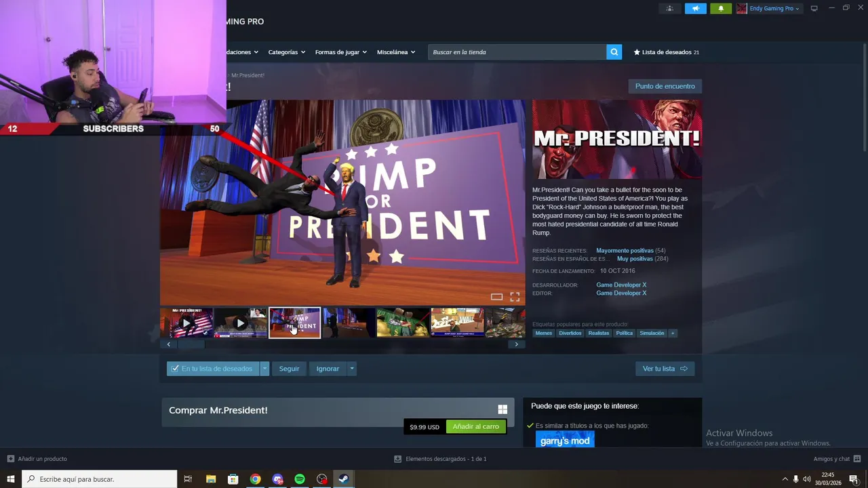Open Punto de encuentro hub
The width and height of the screenshot is (868, 488).
(x=665, y=86)
